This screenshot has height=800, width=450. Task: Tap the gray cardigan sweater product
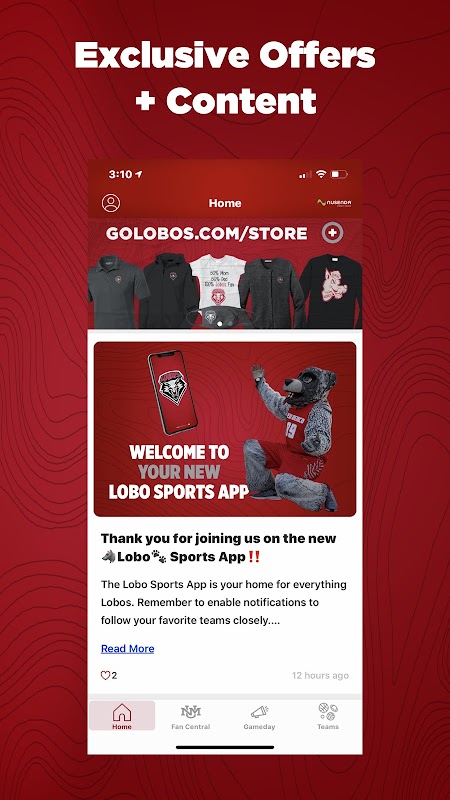pyautogui.click(x=271, y=291)
